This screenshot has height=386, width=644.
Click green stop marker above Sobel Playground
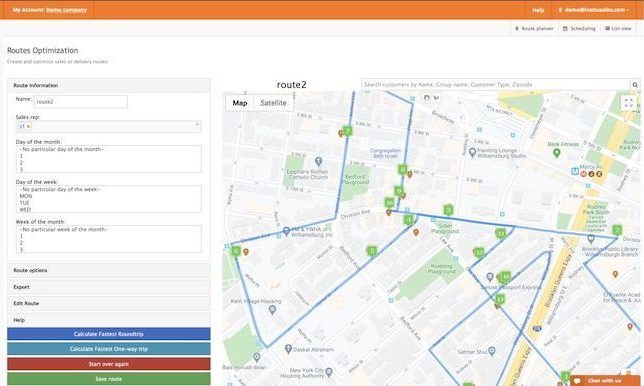[448, 210]
